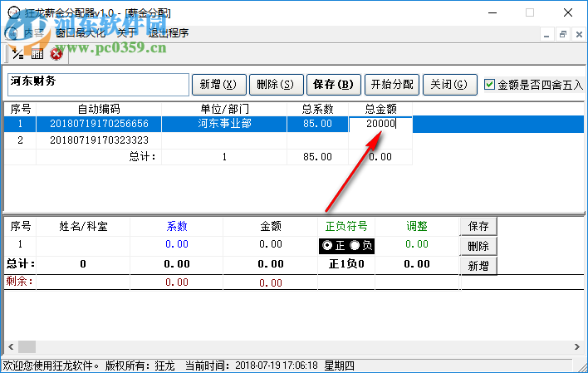Click the 85.00 coefficient in row 1
The image size is (588, 373).
pos(317,124)
